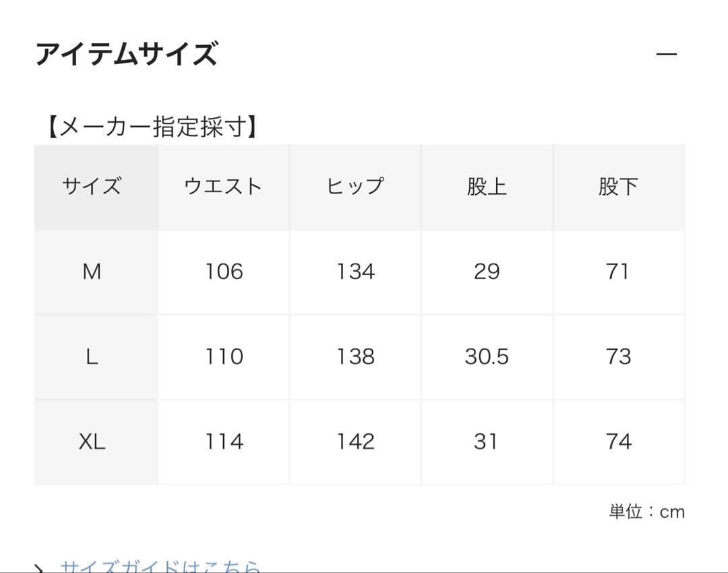Click the 股下 column header
The image size is (728, 573).
618,186
